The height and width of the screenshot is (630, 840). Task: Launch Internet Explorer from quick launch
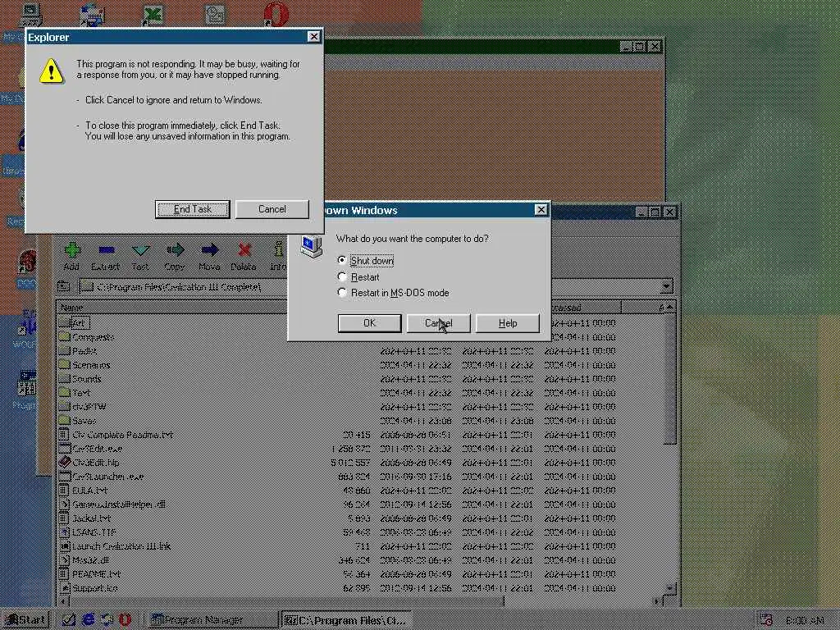[89, 620]
